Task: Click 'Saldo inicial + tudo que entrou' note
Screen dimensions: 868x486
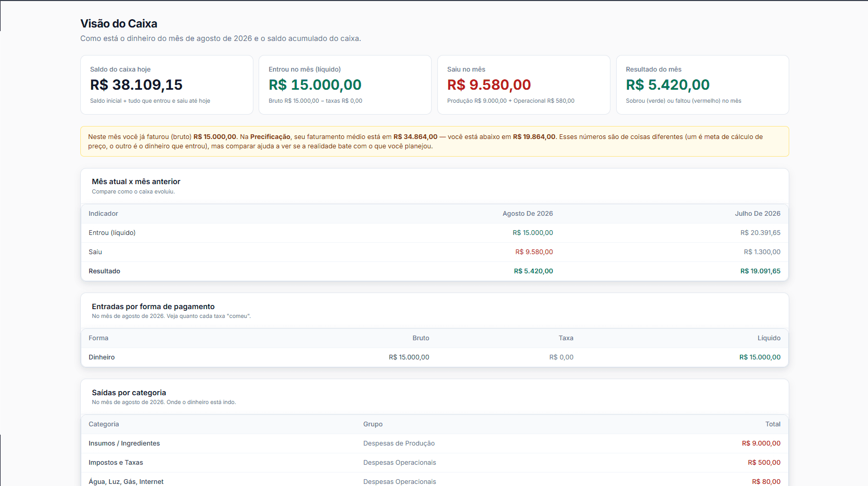Action: click(x=150, y=101)
